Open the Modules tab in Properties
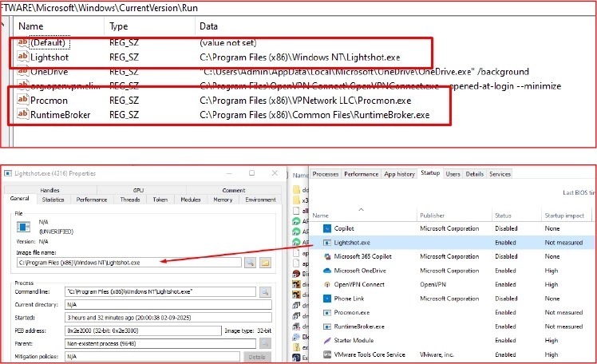This screenshot has width=597, height=364. (191, 200)
